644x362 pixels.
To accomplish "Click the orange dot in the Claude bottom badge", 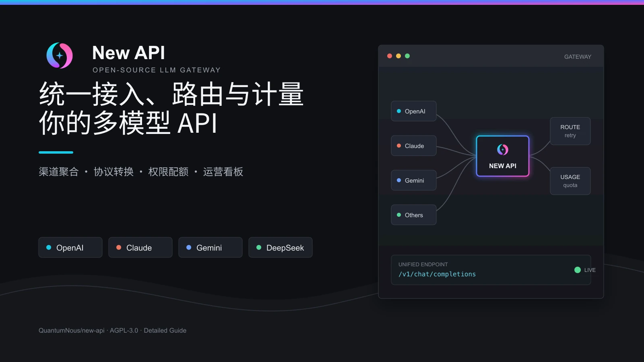I will (x=119, y=247).
